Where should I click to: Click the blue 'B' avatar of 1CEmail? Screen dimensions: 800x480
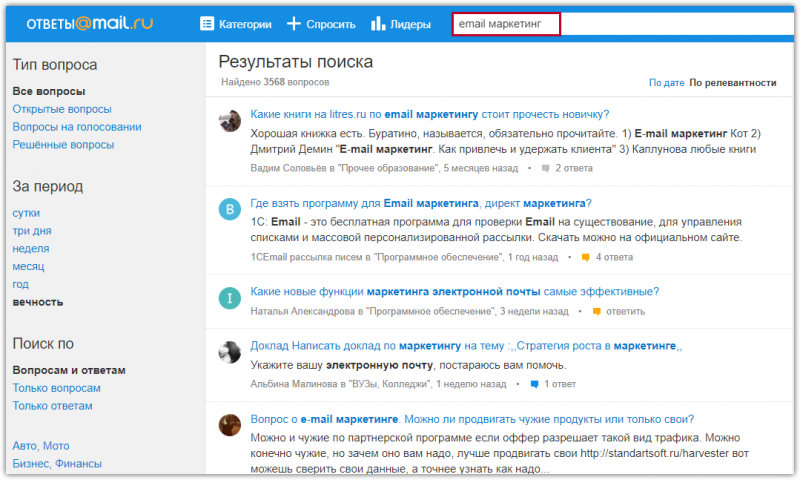click(230, 210)
